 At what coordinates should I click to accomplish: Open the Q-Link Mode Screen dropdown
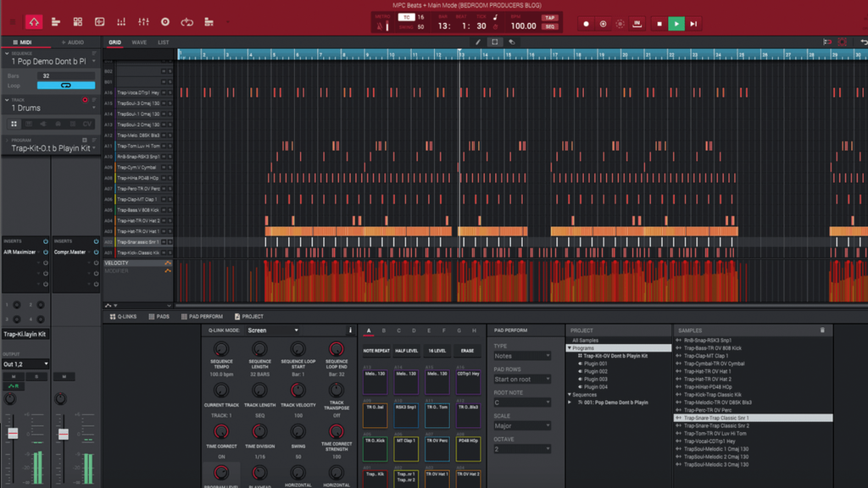pyautogui.click(x=271, y=330)
